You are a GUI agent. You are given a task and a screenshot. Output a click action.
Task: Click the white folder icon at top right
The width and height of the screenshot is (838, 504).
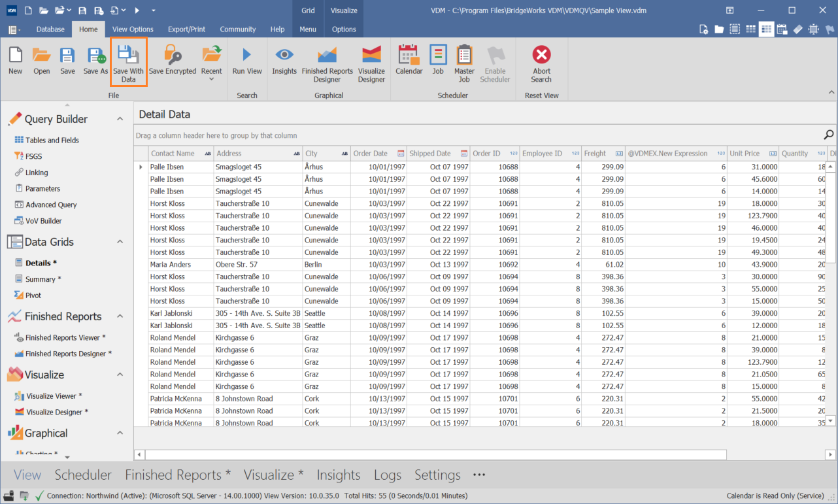click(719, 29)
